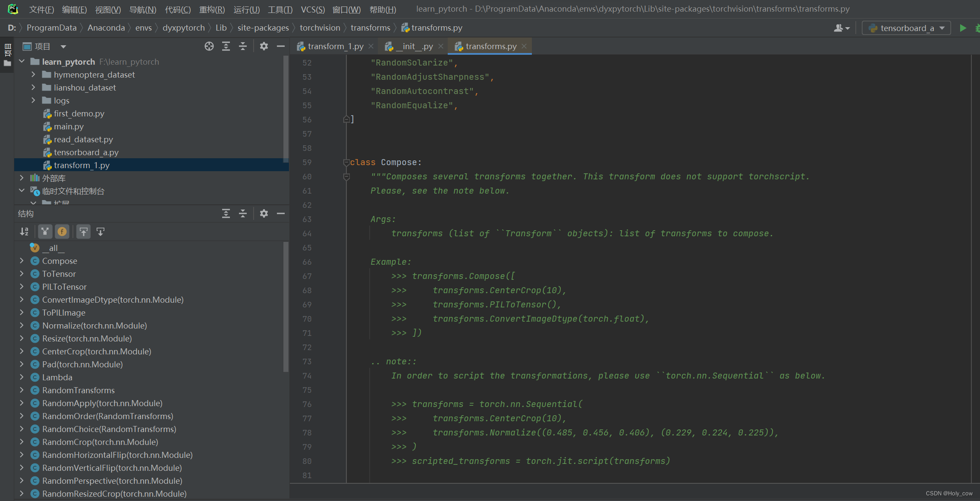The image size is (980, 501).
Task: Select the Normalize tree item
Action: click(94, 325)
